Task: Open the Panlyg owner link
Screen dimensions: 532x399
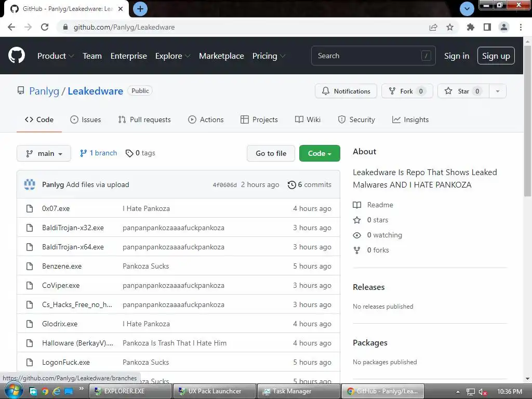Action: click(44, 91)
